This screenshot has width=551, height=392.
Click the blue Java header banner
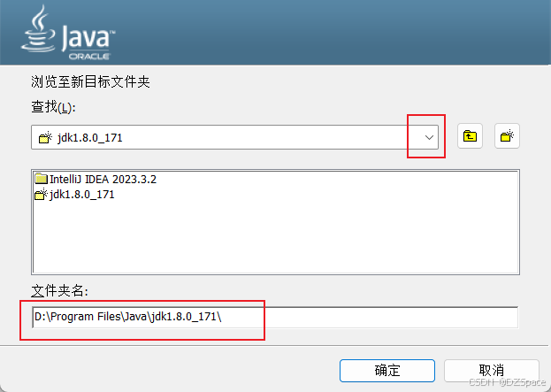[275, 33]
